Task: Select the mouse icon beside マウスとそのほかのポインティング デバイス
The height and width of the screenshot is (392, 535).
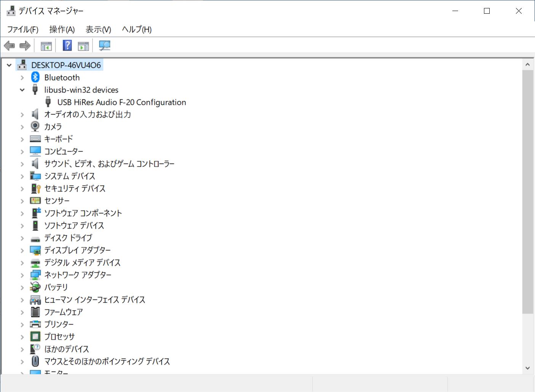Action: (x=35, y=361)
